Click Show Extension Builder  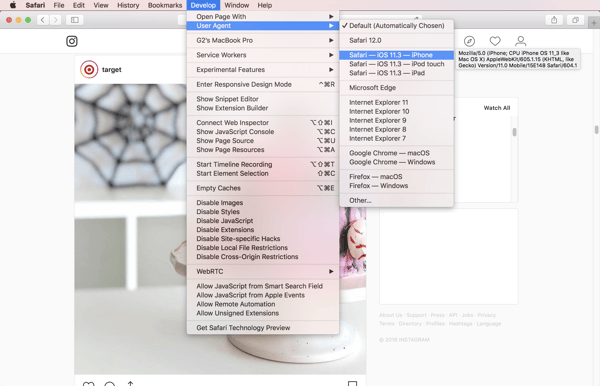pos(262,108)
